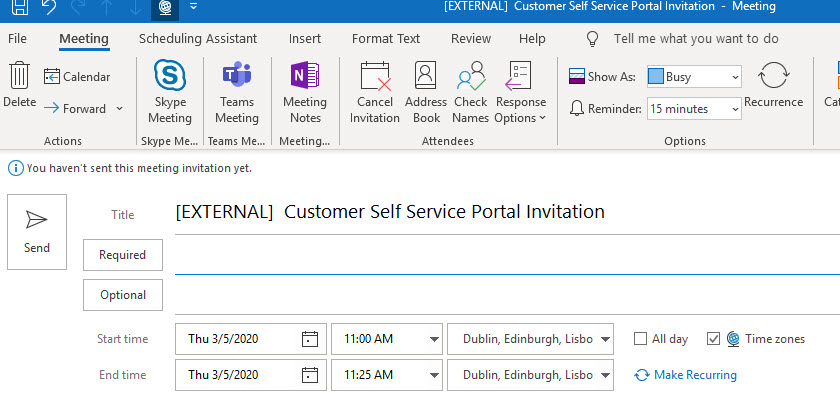This screenshot has height=397, width=840.
Task: Click the Optional attendees button
Action: tap(123, 295)
